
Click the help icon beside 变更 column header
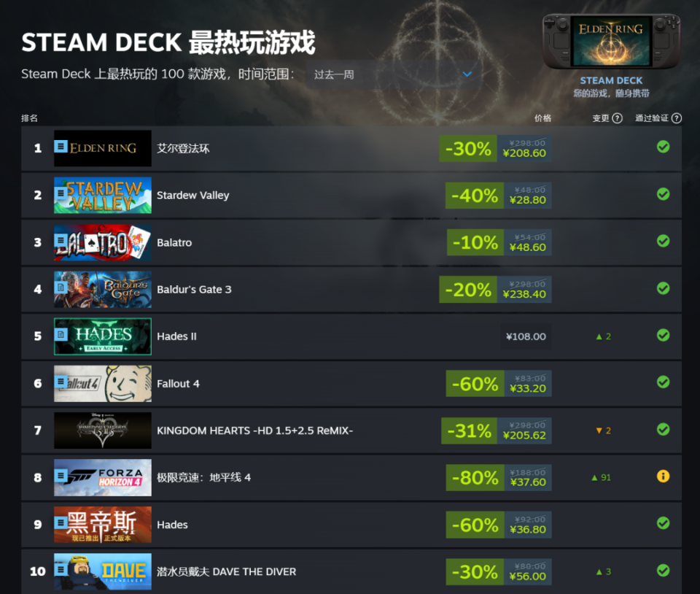[x=617, y=118]
